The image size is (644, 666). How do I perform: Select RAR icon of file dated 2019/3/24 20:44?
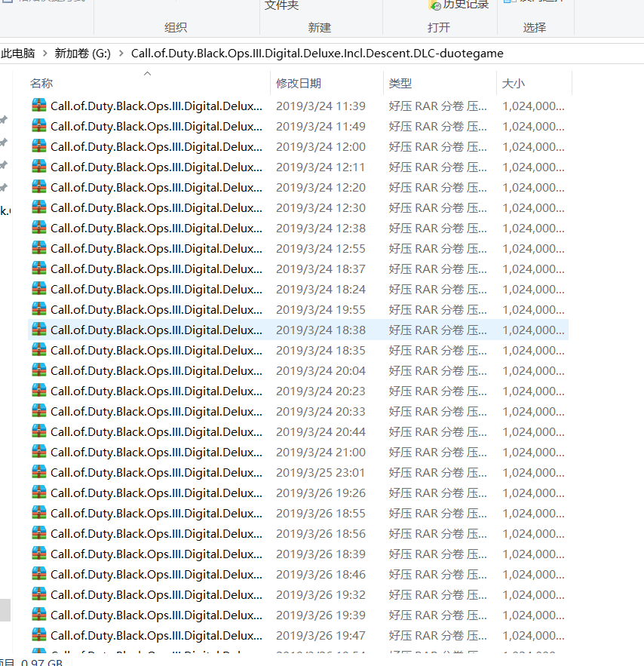(x=39, y=432)
